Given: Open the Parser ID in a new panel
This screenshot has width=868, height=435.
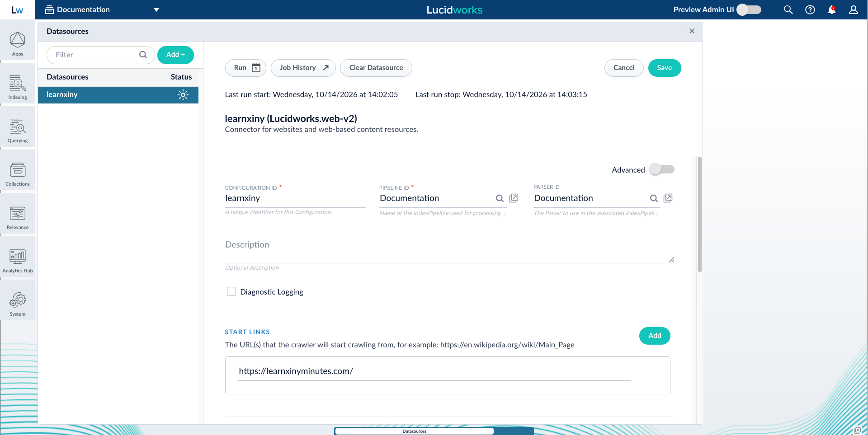Looking at the screenshot, I should point(668,198).
